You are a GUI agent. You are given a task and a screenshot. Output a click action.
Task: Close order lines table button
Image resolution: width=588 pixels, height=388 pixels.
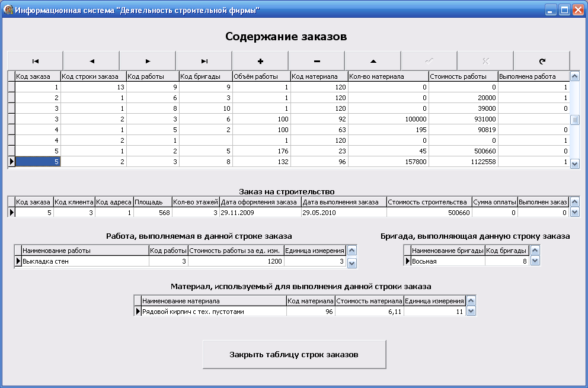point(295,354)
